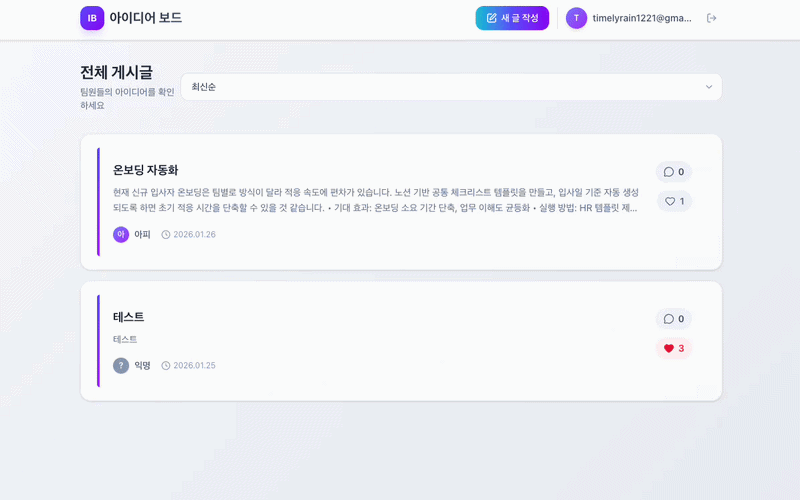Select the date 2026.01.26
Image resolution: width=800 pixels, height=500 pixels.
pyautogui.click(x=194, y=235)
